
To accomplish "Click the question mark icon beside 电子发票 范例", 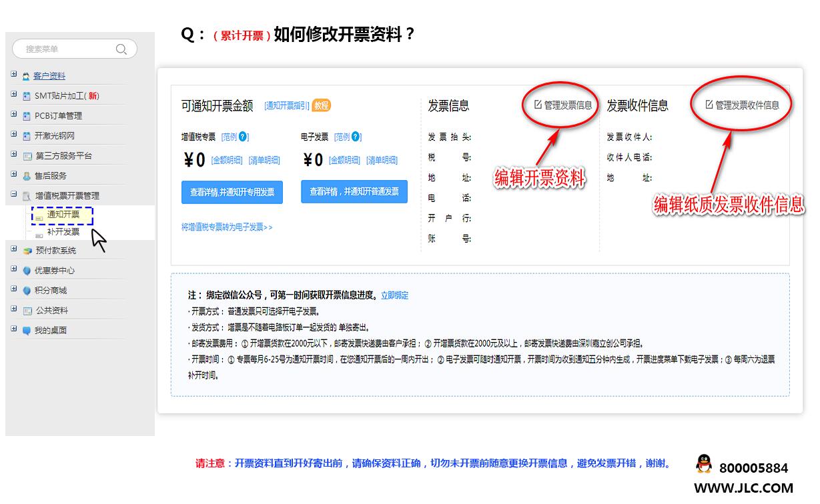I will click(x=356, y=137).
